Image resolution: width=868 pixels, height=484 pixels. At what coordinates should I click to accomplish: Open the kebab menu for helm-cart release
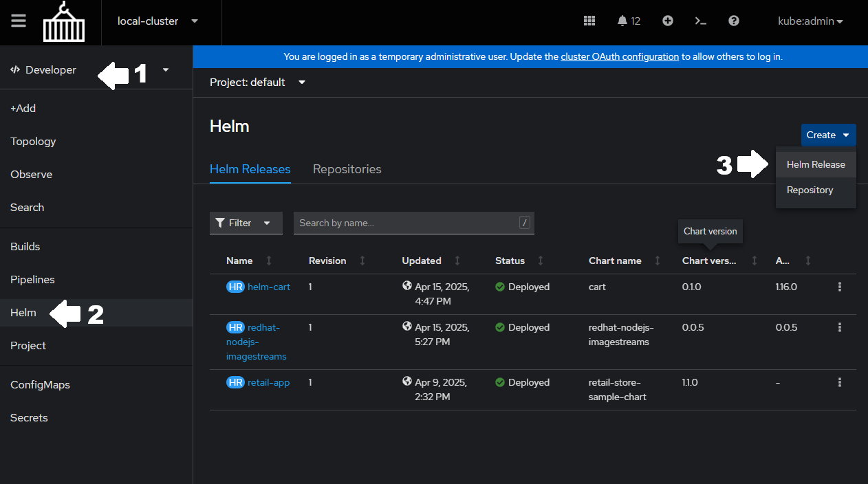pos(839,287)
